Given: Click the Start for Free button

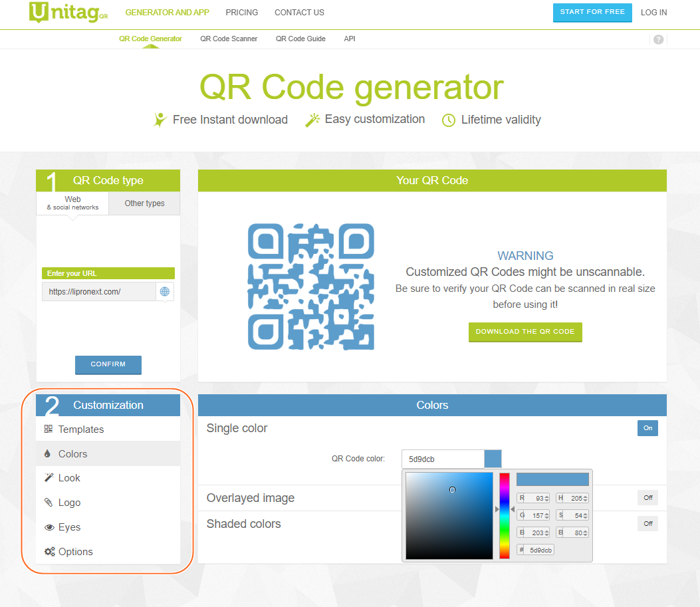Looking at the screenshot, I should pyautogui.click(x=592, y=12).
